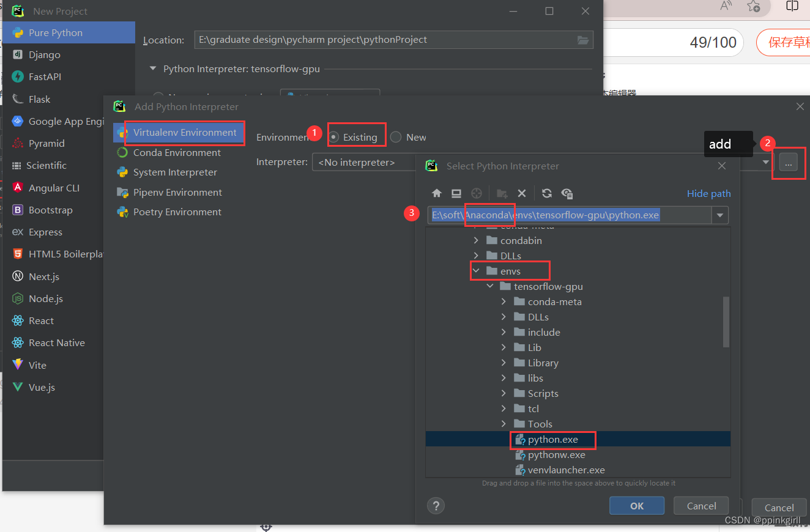This screenshot has width=810, height=532.
Task: Select the Existing environment radio button
Action: pyautogui.click(x=333, y=137)
